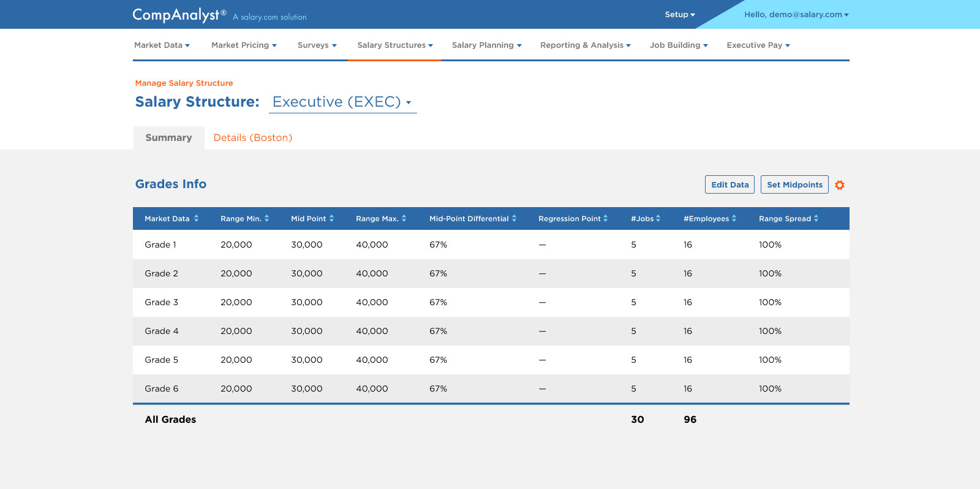The image size is (980, 489).
Task: Select the Summary tab
Action: point(168,138)
